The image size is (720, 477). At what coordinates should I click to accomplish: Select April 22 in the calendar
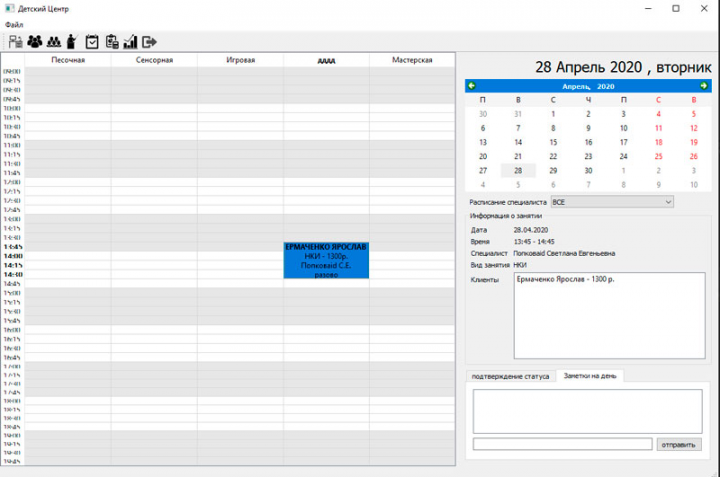[x=553, y=157]
